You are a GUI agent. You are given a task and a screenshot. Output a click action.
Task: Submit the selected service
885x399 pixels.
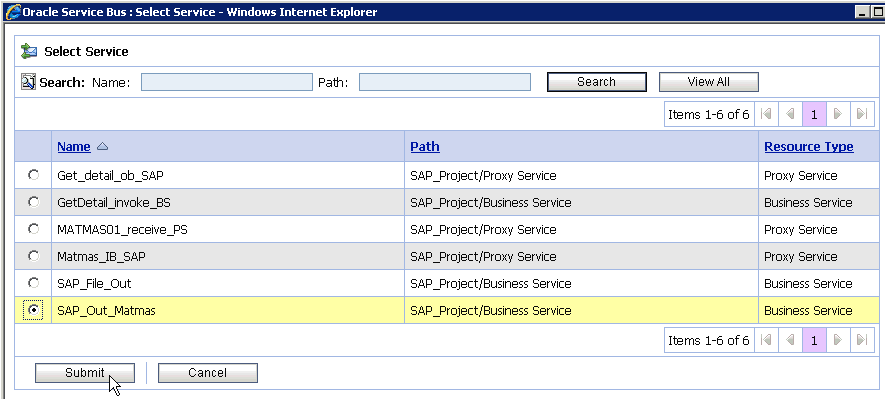[x=85, y=373]
